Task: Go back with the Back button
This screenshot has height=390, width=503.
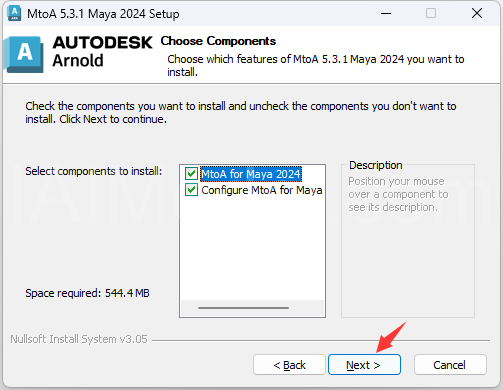Action: [289, 365]
